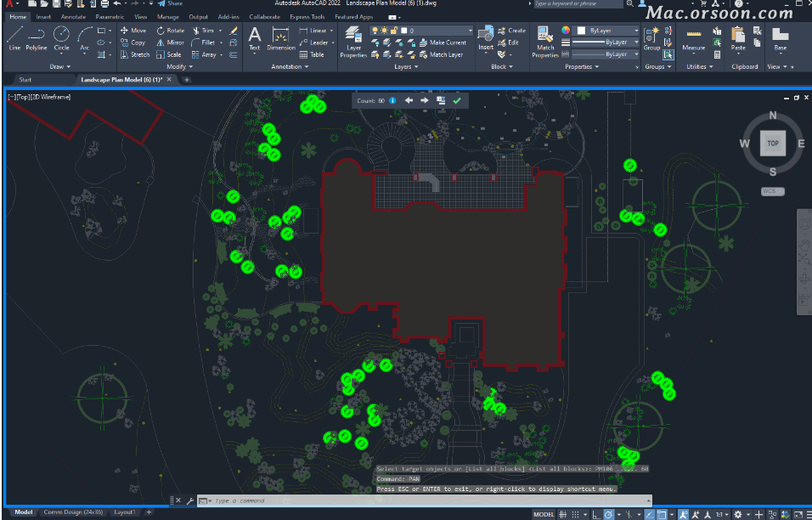Click the Count info icon
This screenshot has height=520, width=812.
(x=392, y=100)
